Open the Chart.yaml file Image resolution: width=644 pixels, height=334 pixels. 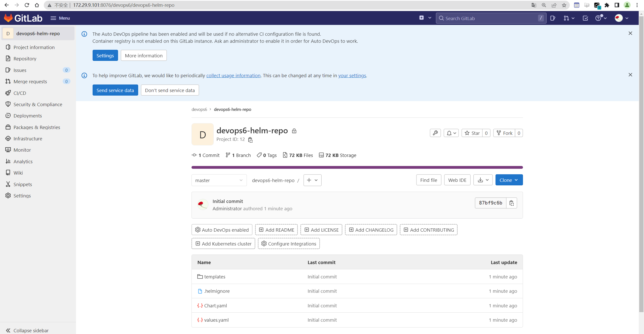point(215,306)
